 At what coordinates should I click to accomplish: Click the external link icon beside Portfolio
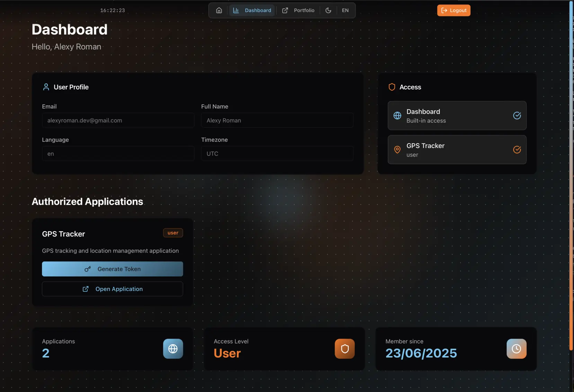tap(285, 10)
